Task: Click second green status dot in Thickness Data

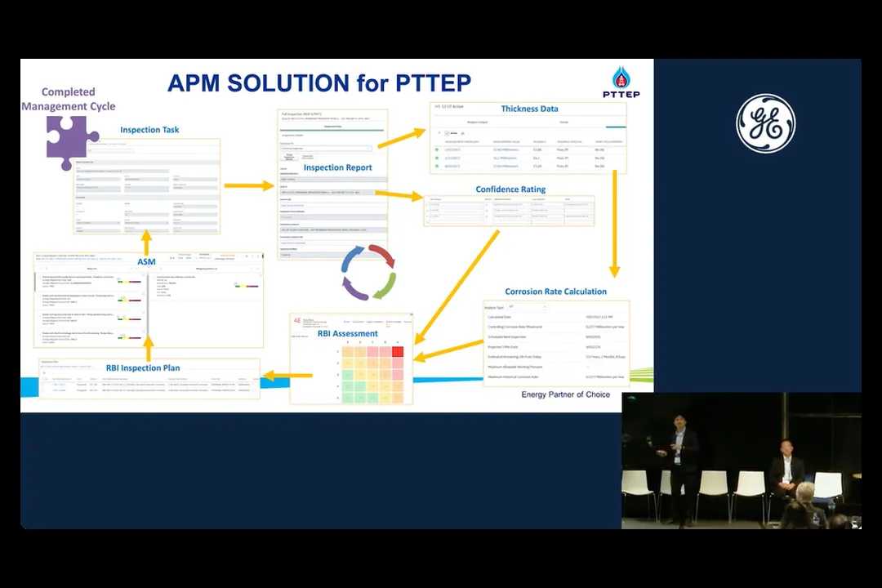Action: [437, 158]
